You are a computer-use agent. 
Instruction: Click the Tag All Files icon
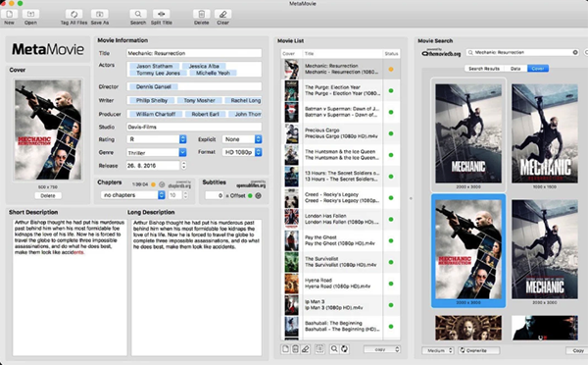tap(73, 15)
